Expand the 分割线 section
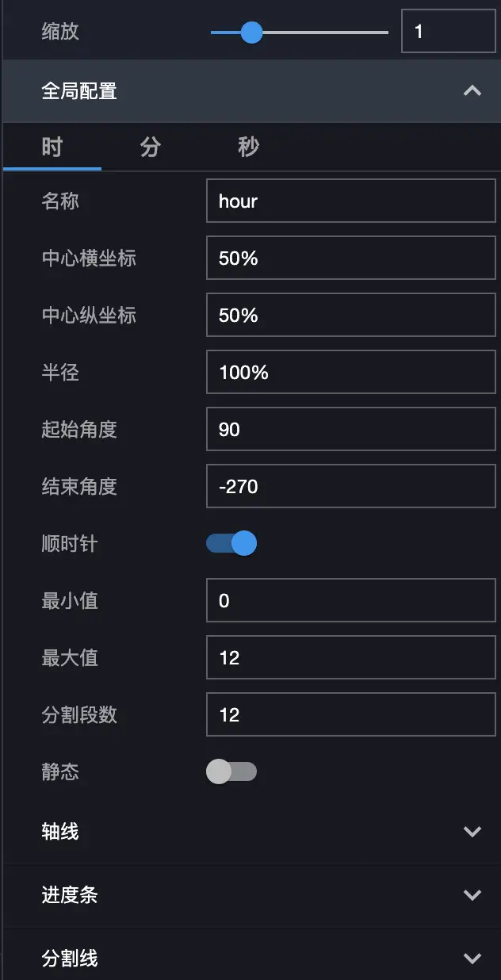Screen dimensions: 501x980 tap(472, 959)
